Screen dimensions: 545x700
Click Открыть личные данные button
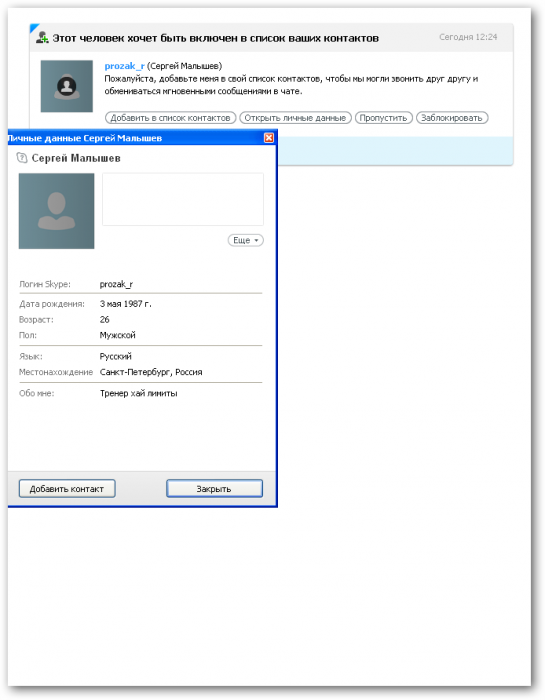click(x=295, y=118)
